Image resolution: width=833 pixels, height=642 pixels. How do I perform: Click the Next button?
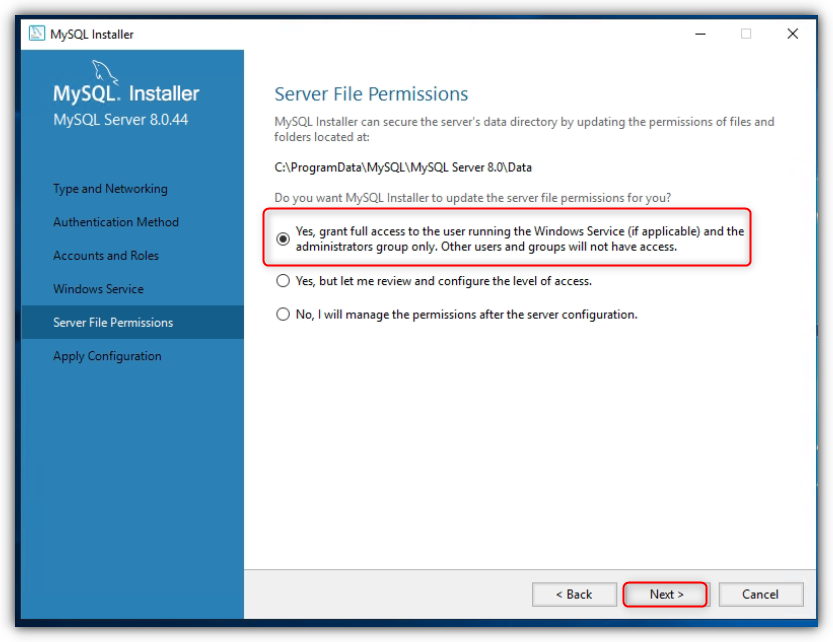[x=666, y=594]
